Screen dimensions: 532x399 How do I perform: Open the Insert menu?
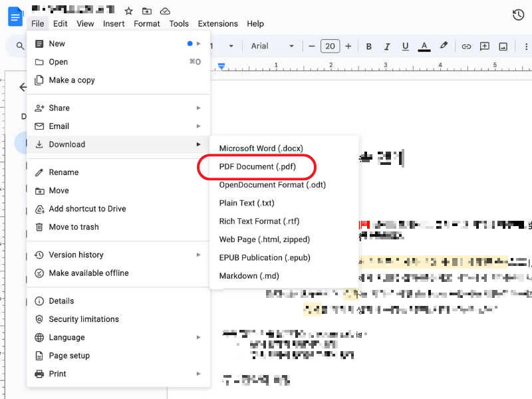point(114,24)
